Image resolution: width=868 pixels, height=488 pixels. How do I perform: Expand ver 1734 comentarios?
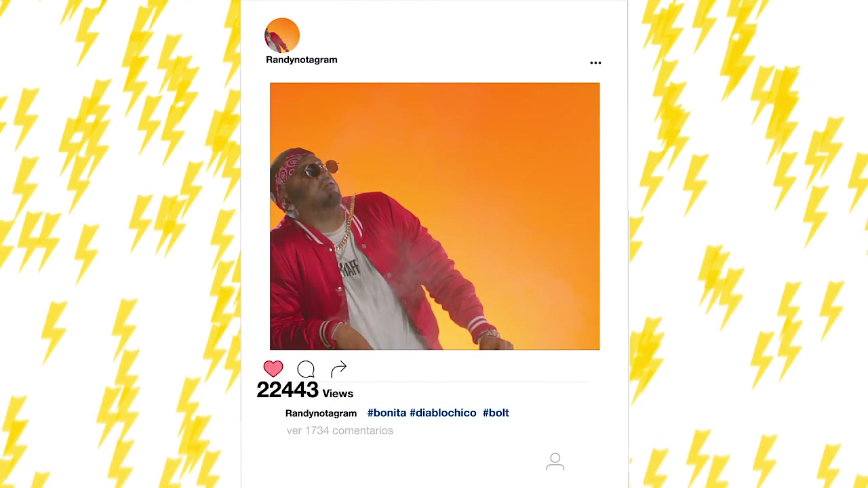point(340,430)
